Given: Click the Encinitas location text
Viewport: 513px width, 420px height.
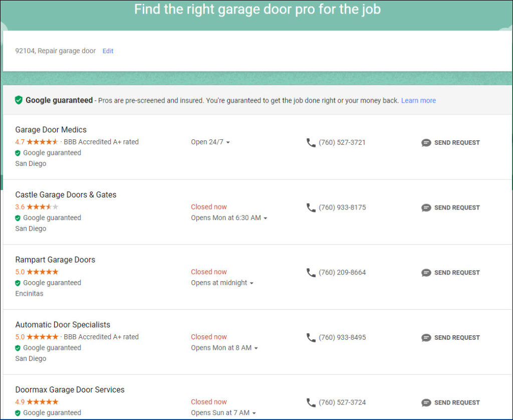Looking at the screenshot, I should [29, 294].
